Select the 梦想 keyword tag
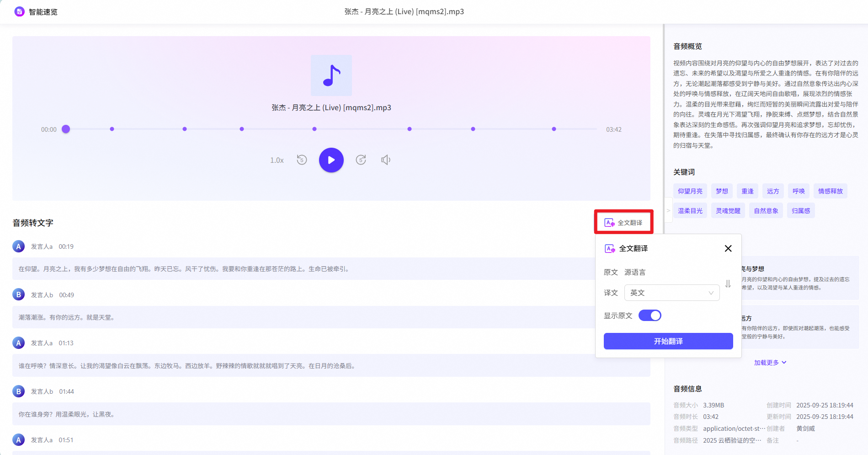868x455 pixels. tap(722, 191)
